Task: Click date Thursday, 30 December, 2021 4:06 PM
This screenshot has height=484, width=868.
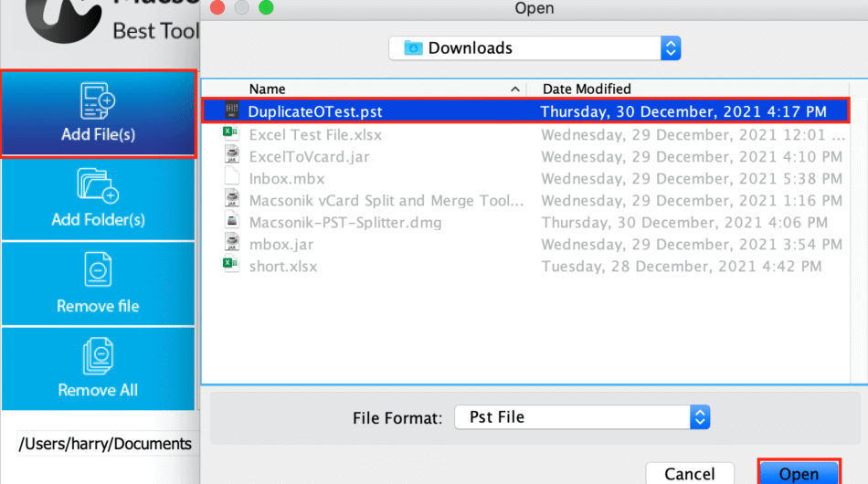Action: coord(684,222)
